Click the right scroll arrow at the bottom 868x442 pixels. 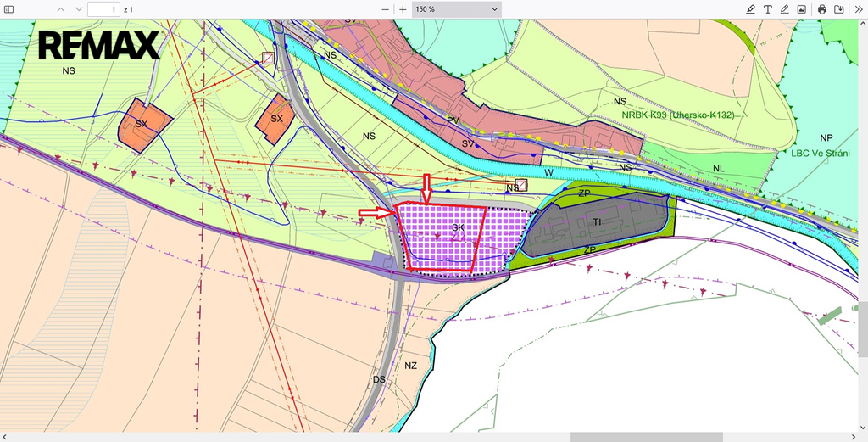[854, 437]
